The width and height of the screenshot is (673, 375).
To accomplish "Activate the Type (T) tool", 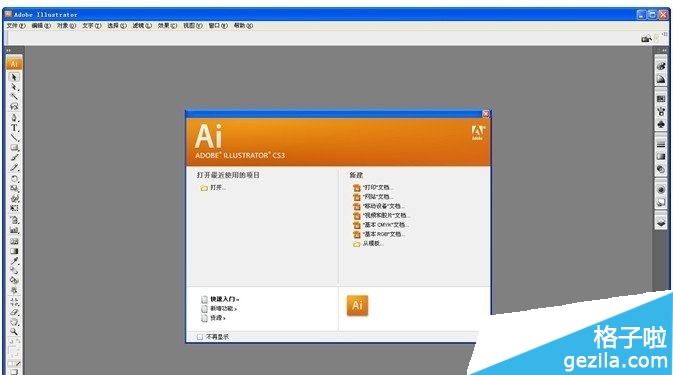I will 14,127.
